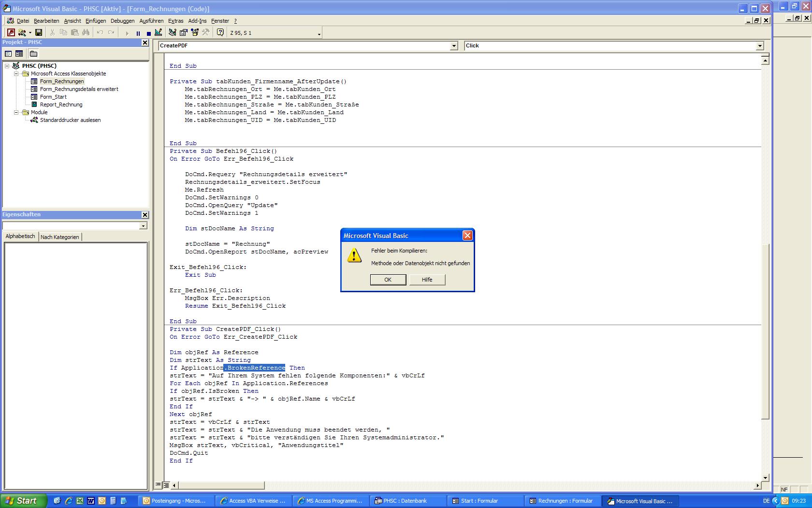The width and height of the screenshot is (812, 508).
Task: Undo the last action via toolbar
Action: (100, 33)
